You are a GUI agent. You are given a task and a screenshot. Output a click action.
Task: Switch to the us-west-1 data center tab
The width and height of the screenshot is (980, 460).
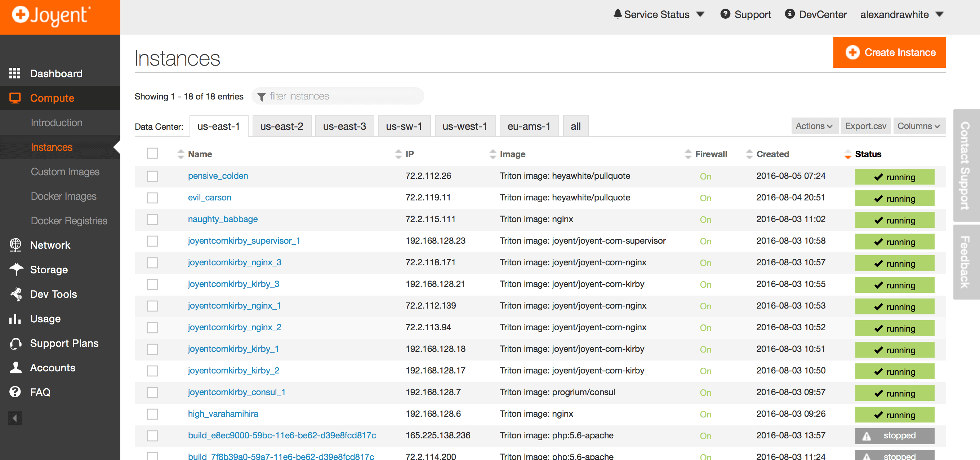[465, 126]
